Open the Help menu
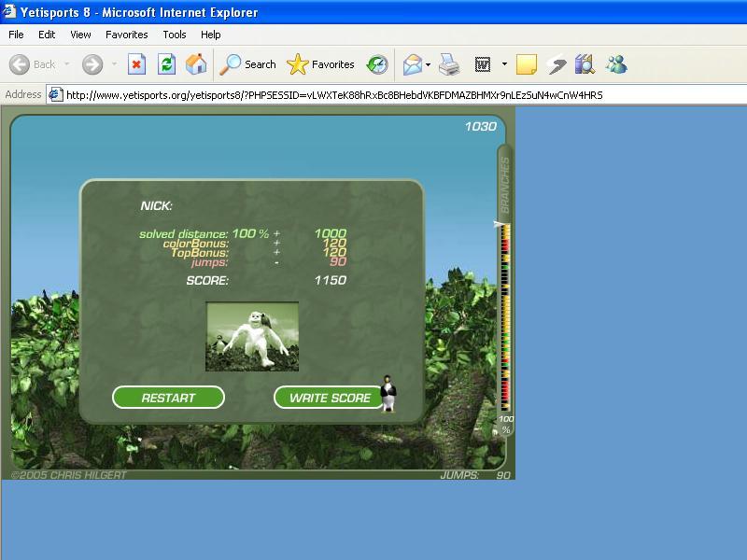The image size is (747, 560). [x=211, y=35]
